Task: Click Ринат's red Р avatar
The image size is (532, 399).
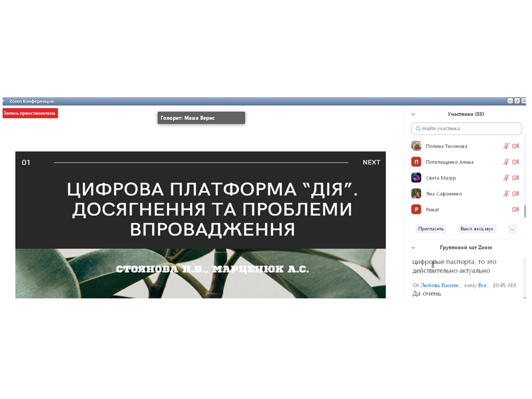Action: (416, 209)
